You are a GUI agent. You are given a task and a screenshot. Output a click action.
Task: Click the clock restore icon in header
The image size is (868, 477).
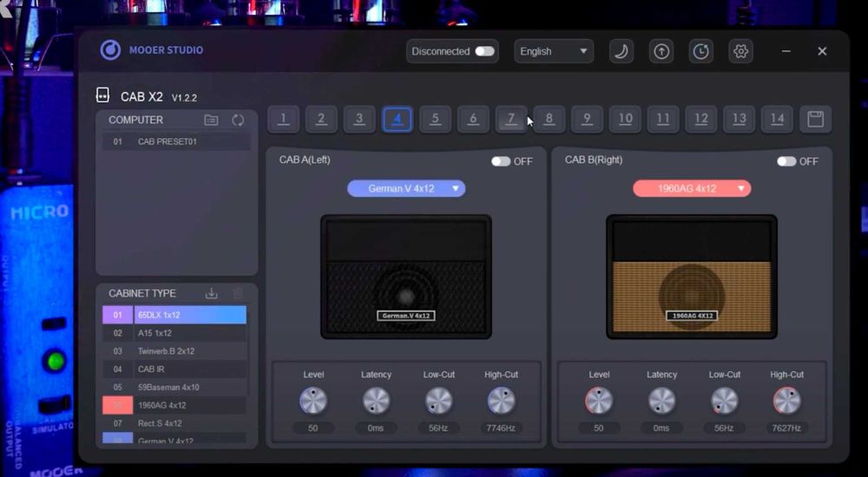pyautogui.click(x=700, y=51)
